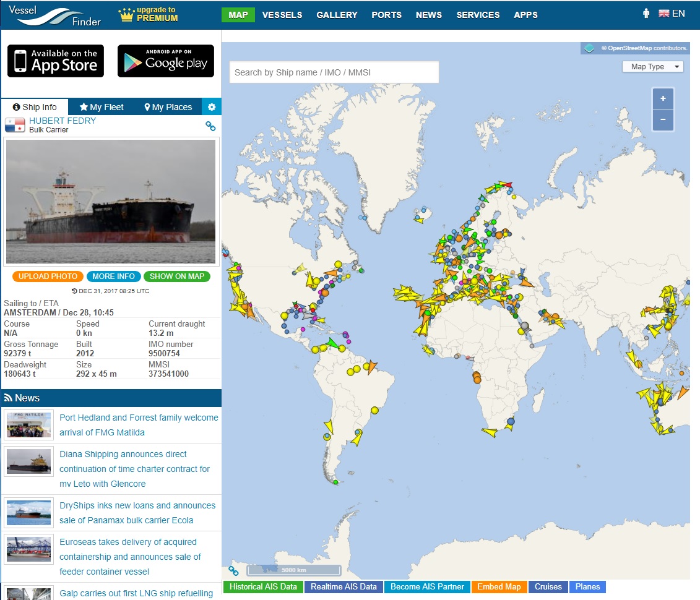This screenshot has width=700, height=600.
Task: Open the HUBERT FEDRY ship photo
Action: click(x=111, y=202)
